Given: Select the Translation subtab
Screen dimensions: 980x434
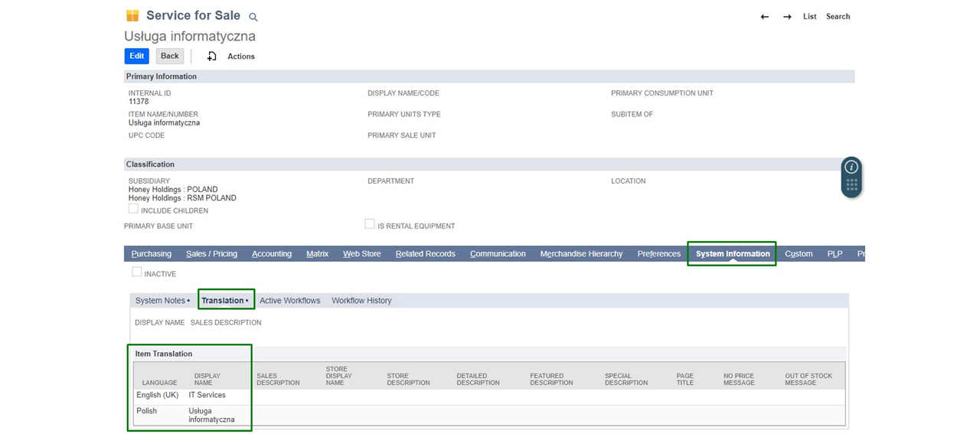Looking at the screenshot, I should click(x=225, y=301).
